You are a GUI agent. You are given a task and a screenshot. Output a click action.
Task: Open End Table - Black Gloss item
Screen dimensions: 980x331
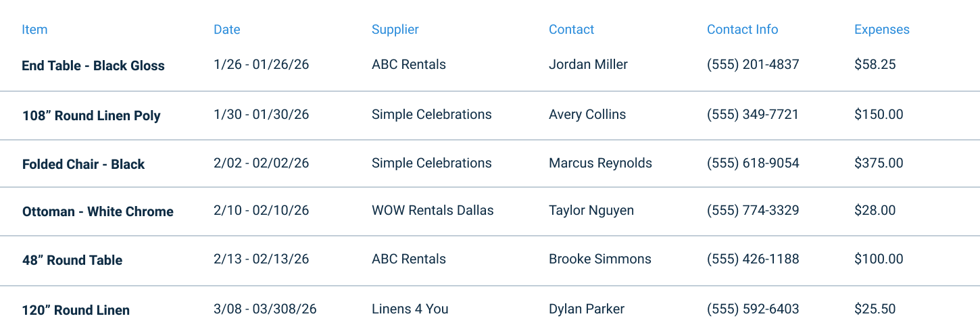(x=93, y=66)
